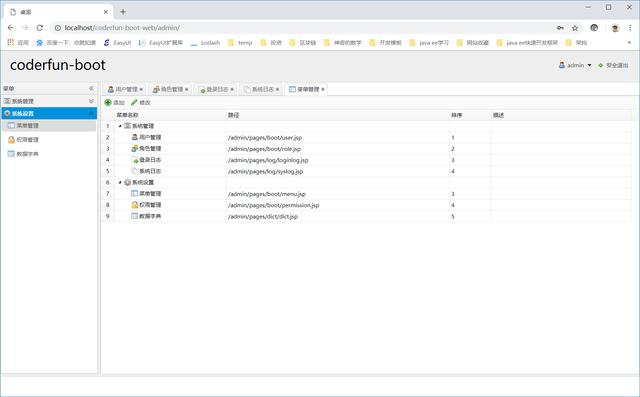Reload the page with the refresh icon
The width and height of the screenshot is (640, 397).
(x=40, y=28)
